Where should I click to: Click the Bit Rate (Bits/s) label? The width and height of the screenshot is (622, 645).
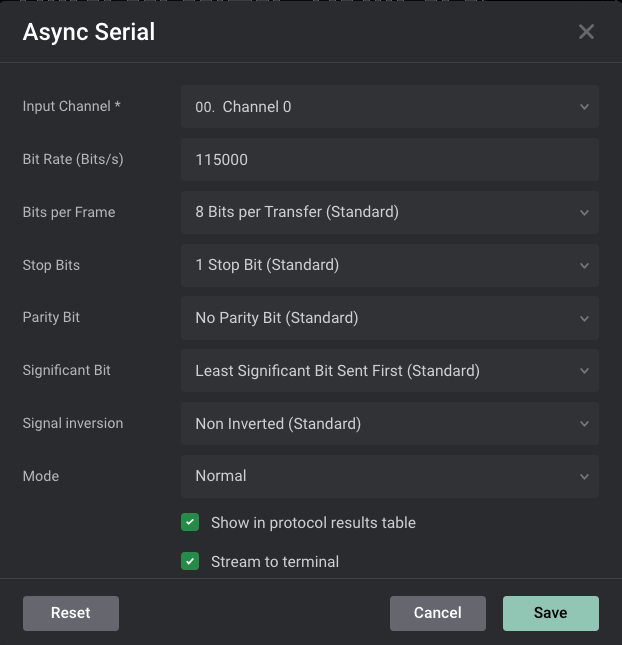pos(73,159)
